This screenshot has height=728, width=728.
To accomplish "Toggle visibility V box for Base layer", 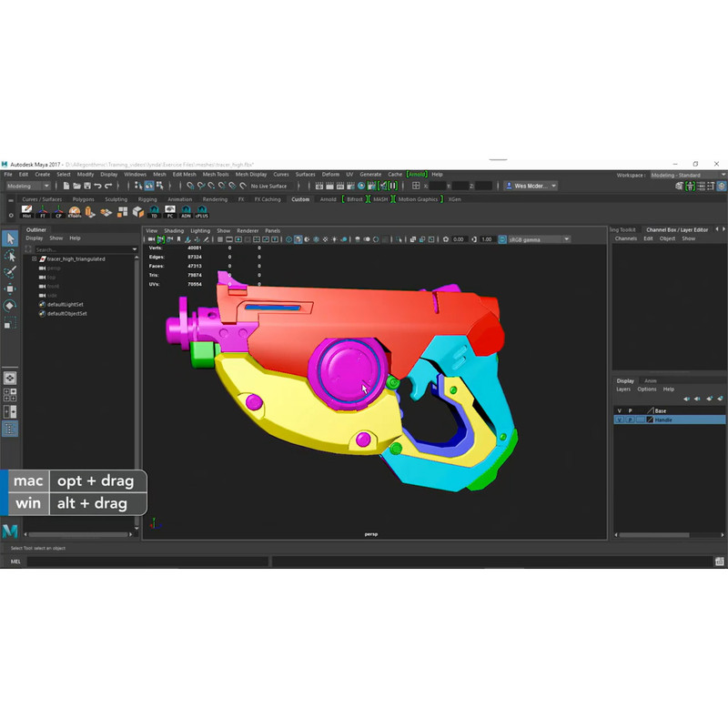I will pos(620,410).
